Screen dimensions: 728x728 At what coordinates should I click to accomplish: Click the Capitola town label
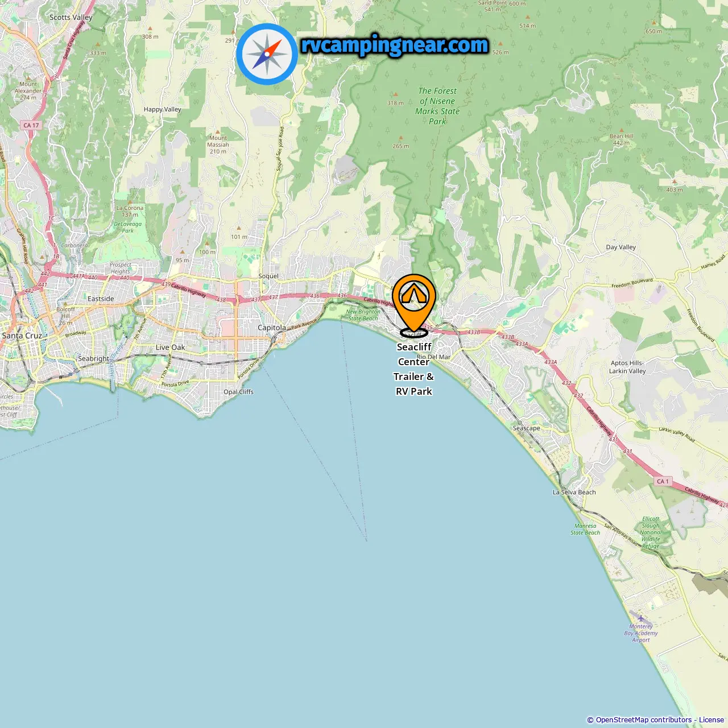pyautogui.click(x=272, y=328)
